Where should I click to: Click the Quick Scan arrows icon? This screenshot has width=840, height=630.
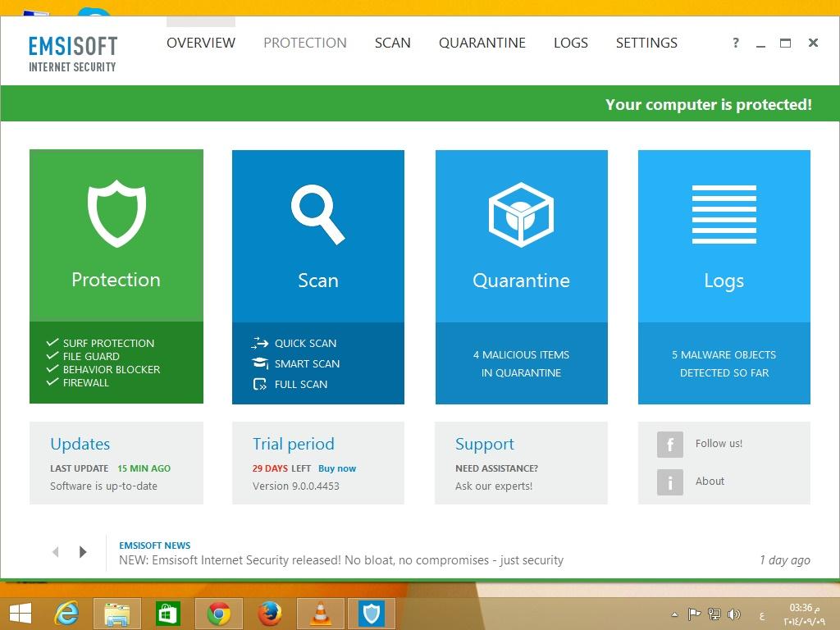260,343
